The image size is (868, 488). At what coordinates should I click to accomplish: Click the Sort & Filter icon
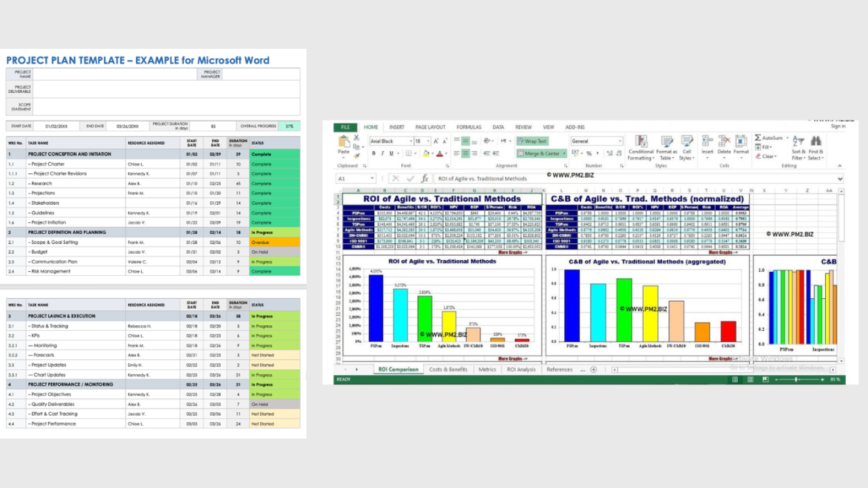point(799,140)
